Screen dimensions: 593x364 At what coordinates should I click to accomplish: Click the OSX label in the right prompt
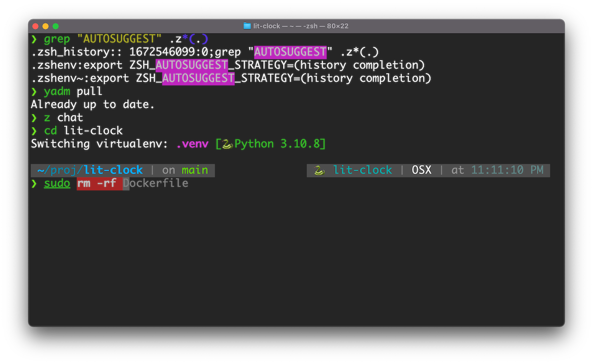click(422, 170)
